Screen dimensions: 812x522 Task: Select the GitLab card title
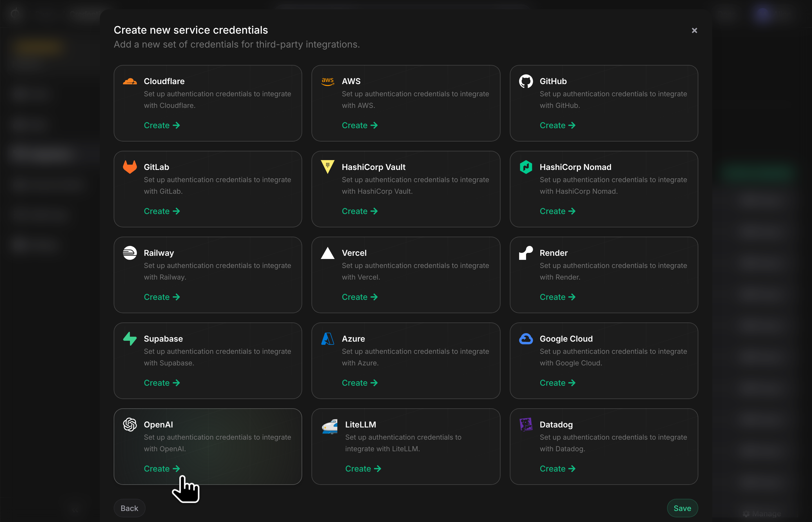tap(156, 167)
